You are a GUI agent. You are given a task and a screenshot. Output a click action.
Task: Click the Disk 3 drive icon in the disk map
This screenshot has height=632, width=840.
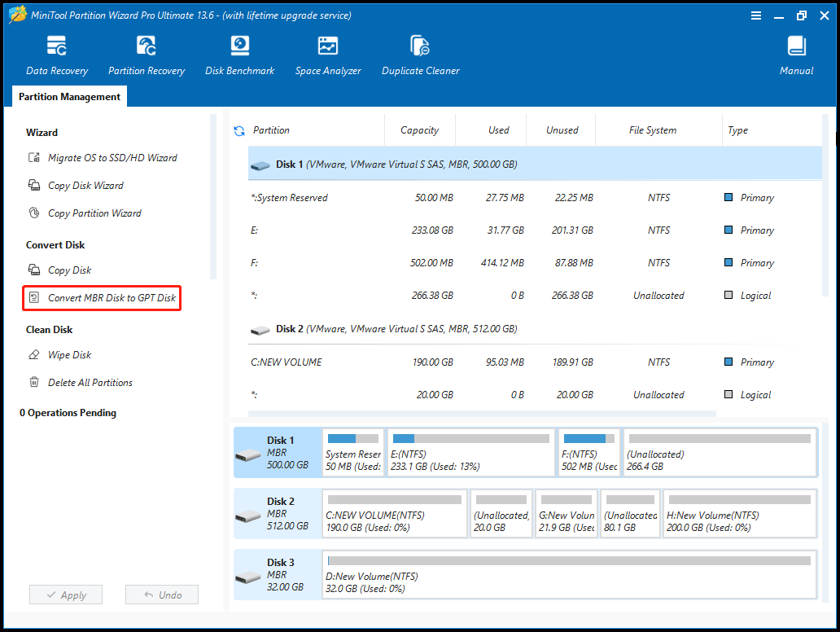(248, 577)
